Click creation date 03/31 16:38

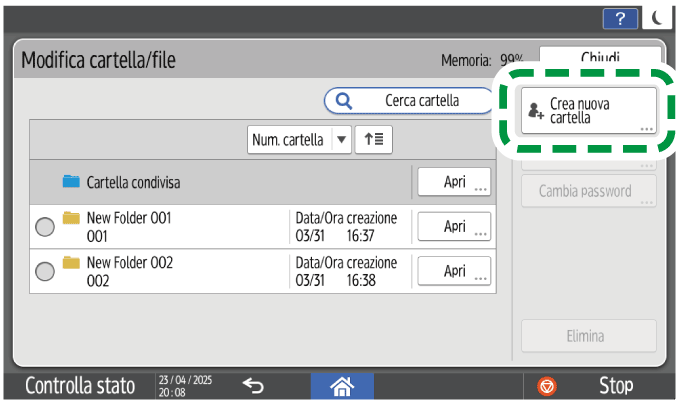tap(335, 280)
